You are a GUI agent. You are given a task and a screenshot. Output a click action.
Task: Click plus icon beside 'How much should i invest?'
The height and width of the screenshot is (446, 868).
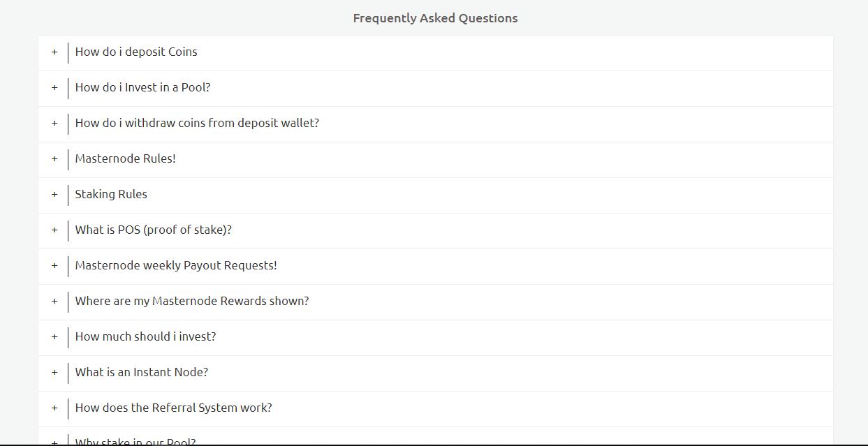pyautogui.click(x=54, y=337)
